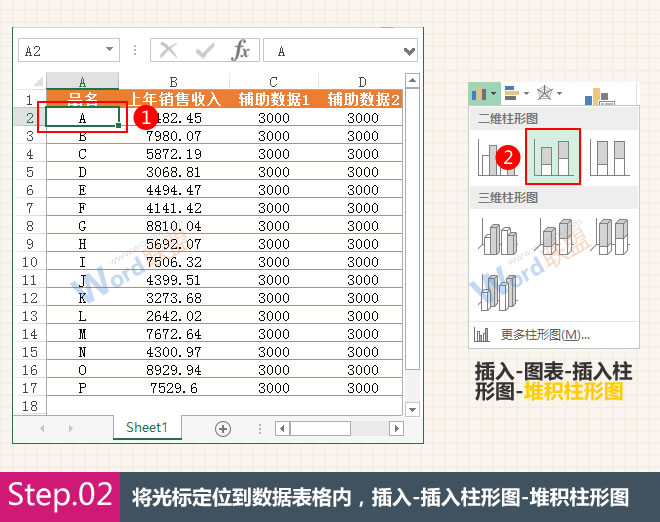Open the insert column chart dropdown
This screenshot has height=522, width=660.
(x=485, y=94)
